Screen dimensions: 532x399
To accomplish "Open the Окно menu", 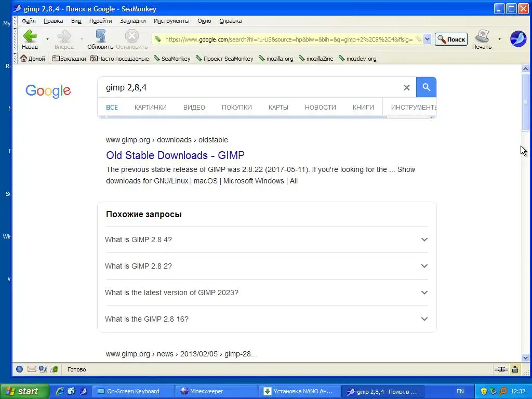I will click(x=204, y=21).
